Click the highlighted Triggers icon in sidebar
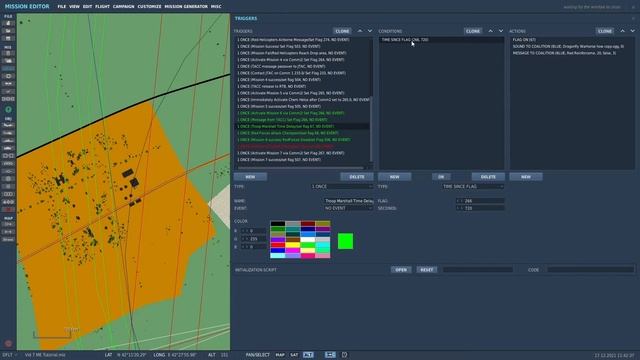 coord(8,69)
